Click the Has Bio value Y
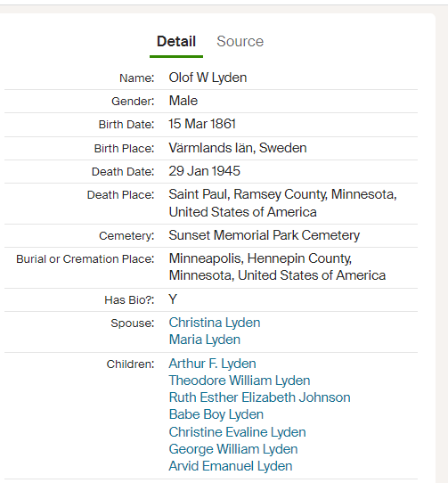The image size is (448, 483). [x=173, y=299]
